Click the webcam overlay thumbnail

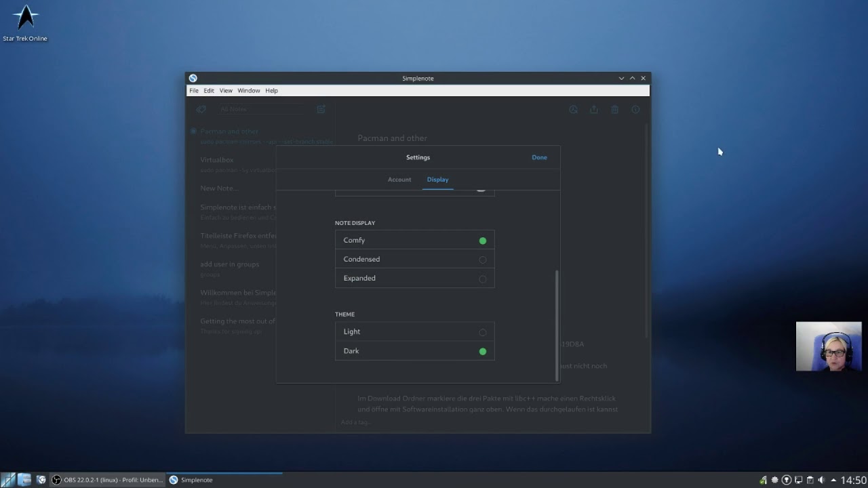pos(829,346)
